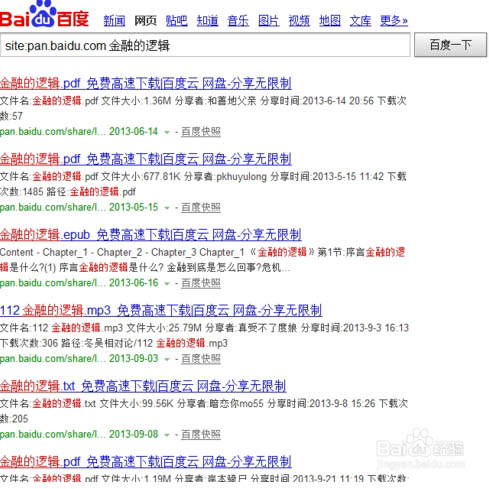Click the epub snippet starting Content - Chapter_1

coord(203,260)
